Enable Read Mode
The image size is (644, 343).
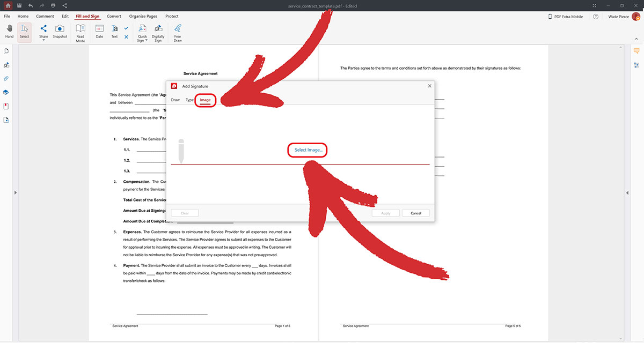pos(80,29)
